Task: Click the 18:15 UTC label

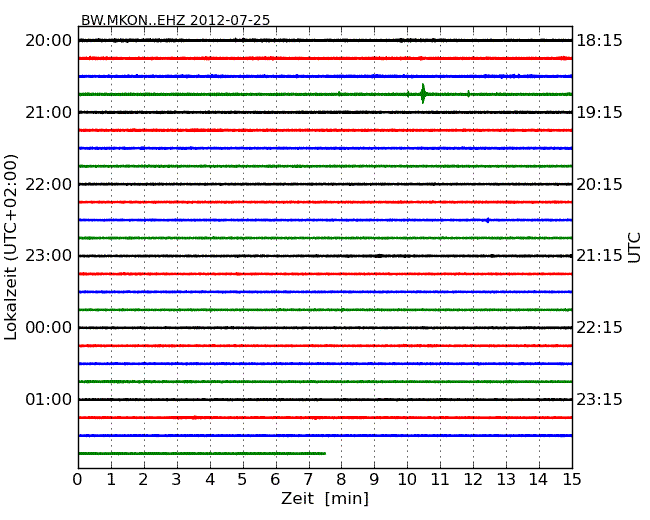Action: pos(599,41)
